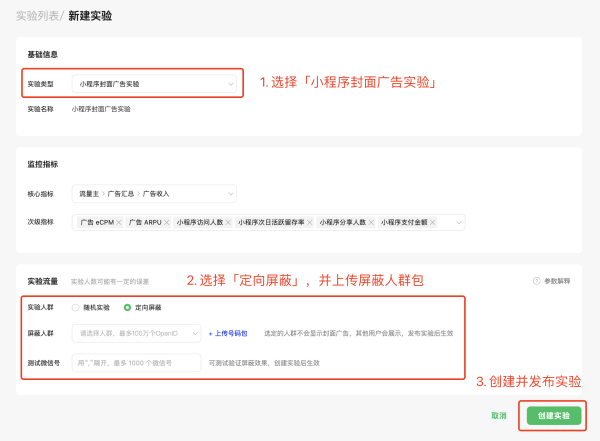Select the 定向屏蔽 radio option
The image size is (600, 441).
[x=127, y=307]
